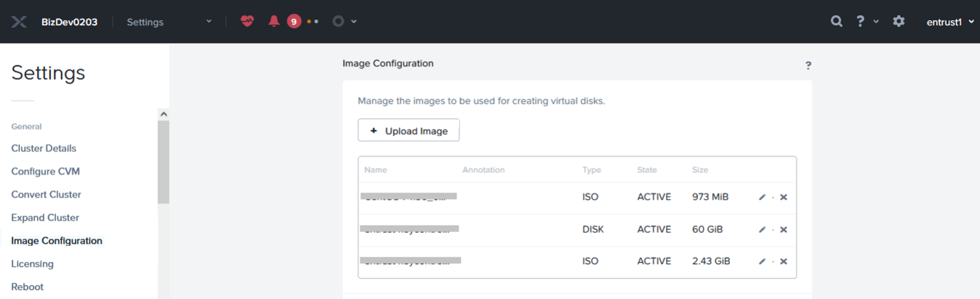This screenshot has height=299, width=980.
Task: Open alerts via the bell icon
Action: [x=273, y=22]
